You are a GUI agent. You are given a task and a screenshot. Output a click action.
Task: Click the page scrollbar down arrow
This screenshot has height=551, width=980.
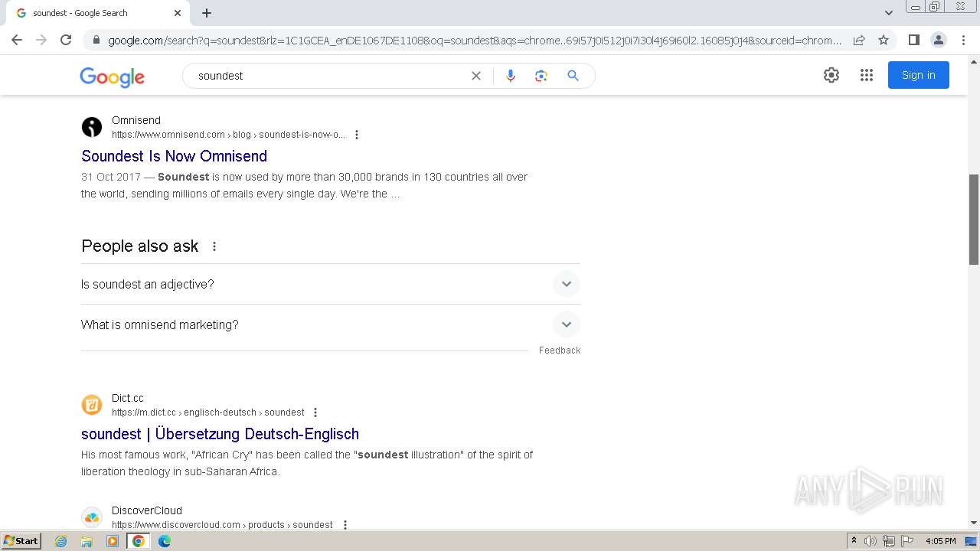(974, 523)
